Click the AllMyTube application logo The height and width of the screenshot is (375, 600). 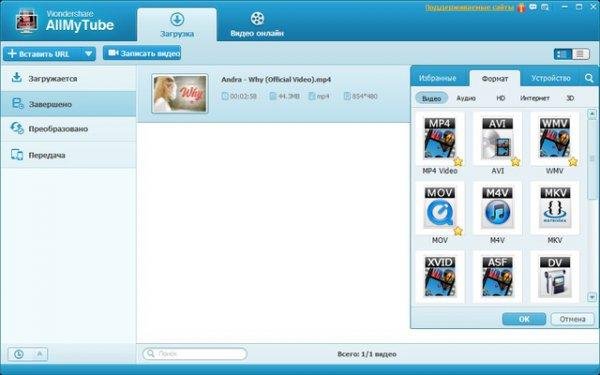[x=26, y=21]
